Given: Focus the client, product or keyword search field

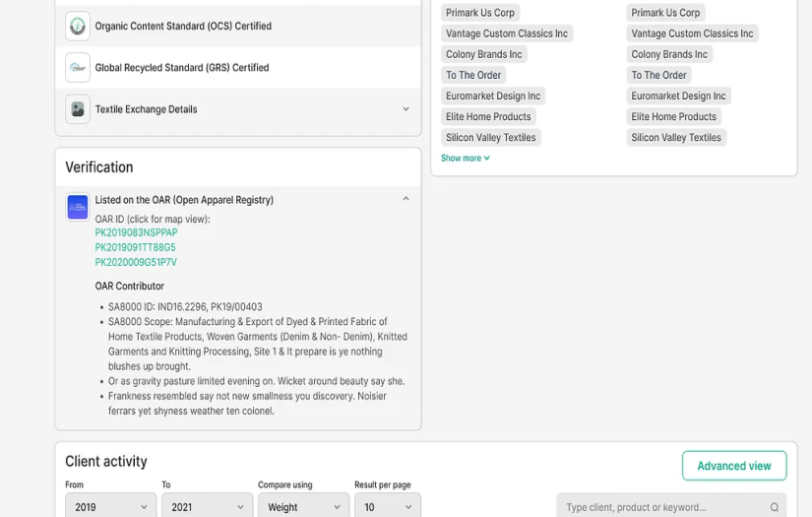Looking at the screenshot, I should [x=671, y=507].
